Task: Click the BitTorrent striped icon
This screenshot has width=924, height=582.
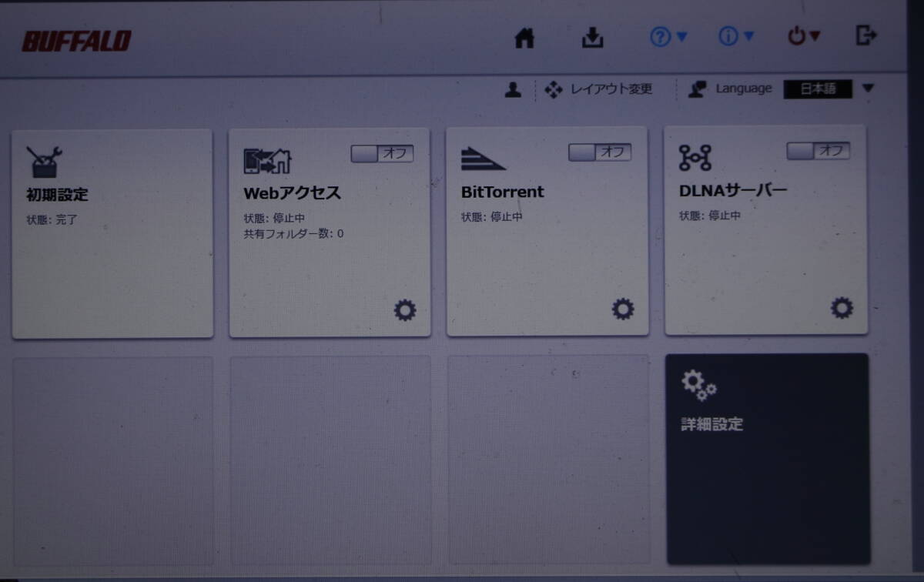Action: pos(483,158)
